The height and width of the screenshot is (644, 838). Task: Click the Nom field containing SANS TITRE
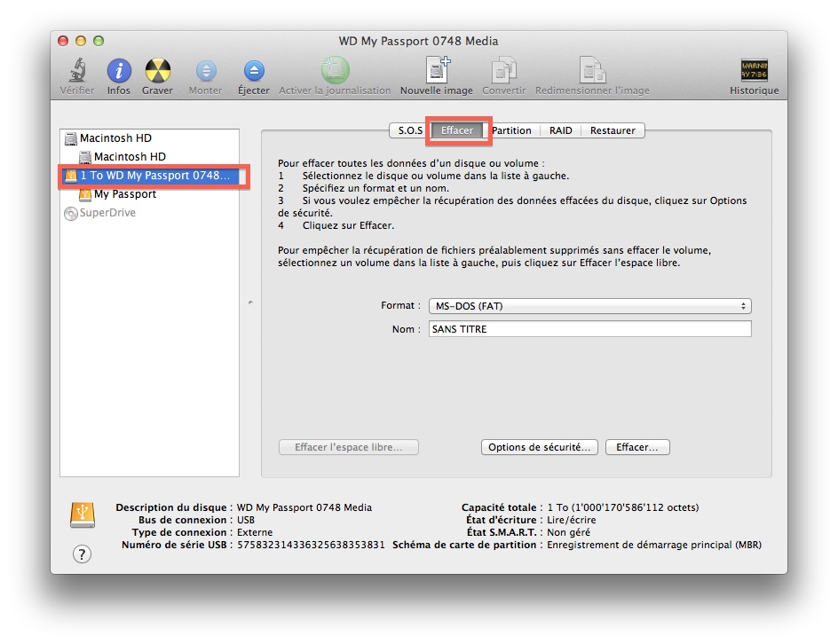(589, 329)
